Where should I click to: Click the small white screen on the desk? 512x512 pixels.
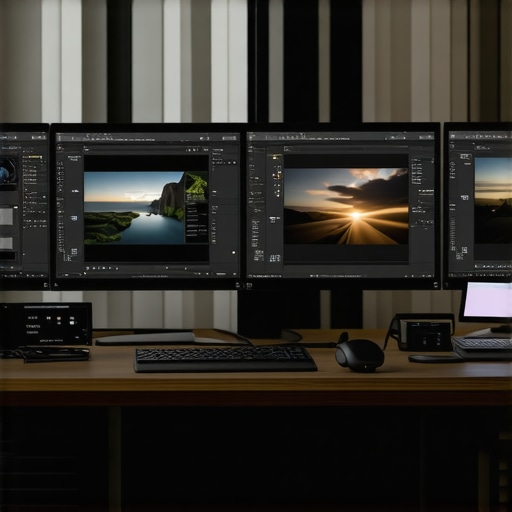(487, 300)
